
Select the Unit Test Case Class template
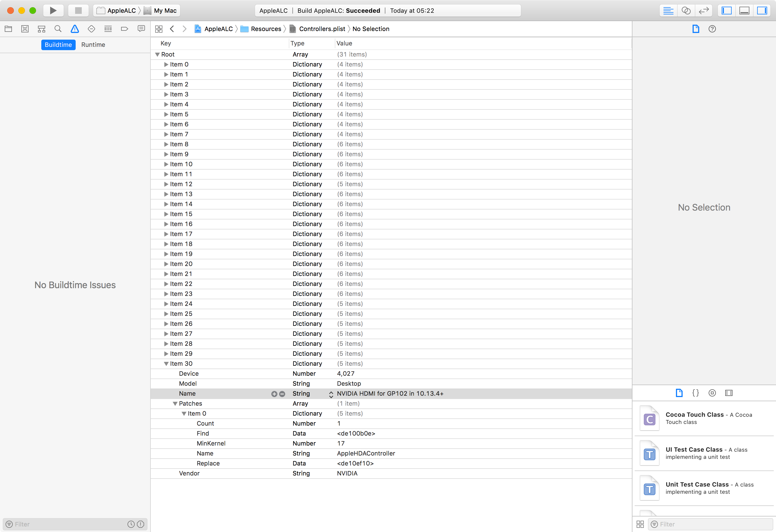tap(704, 488)
